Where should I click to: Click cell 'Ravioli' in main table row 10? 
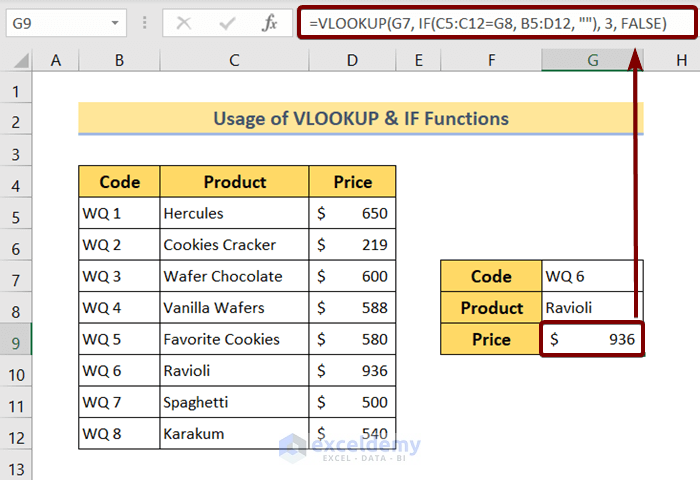pos(234,371)
